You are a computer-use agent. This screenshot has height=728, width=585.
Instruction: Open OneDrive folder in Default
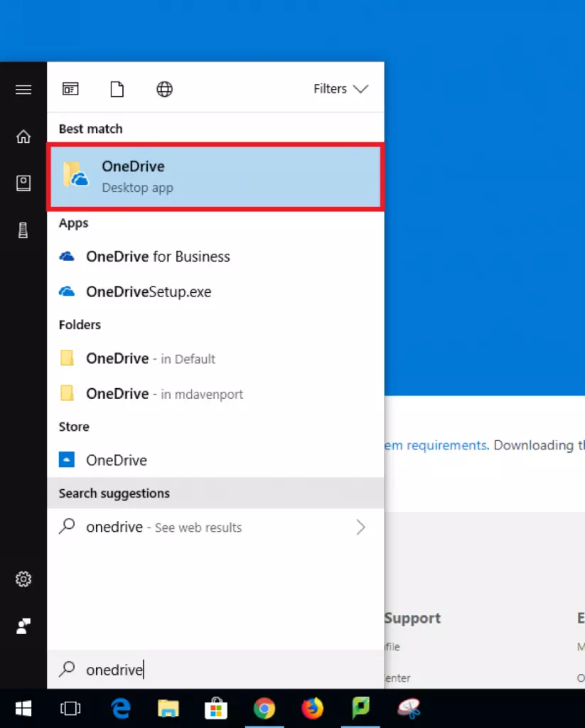(x=215, y=358)
